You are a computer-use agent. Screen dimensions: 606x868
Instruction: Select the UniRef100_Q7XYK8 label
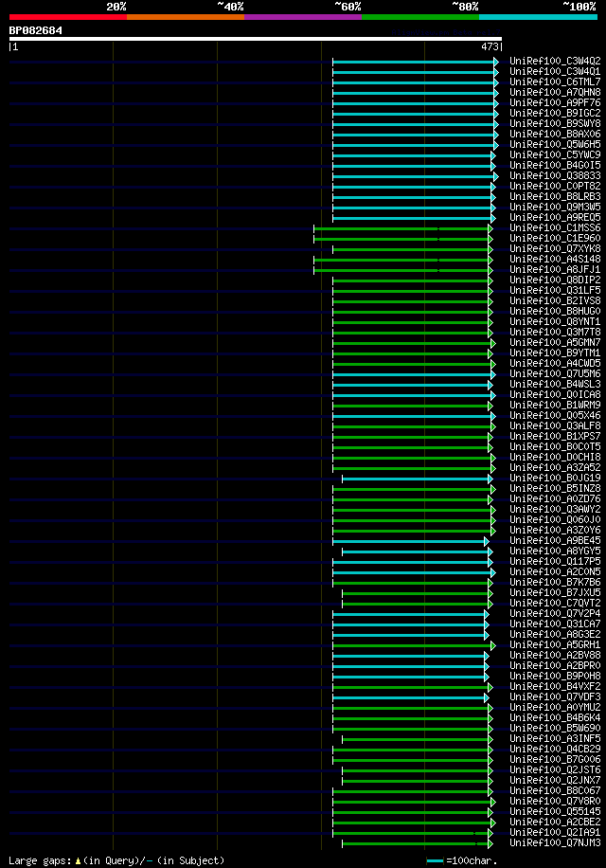(555, 248)
